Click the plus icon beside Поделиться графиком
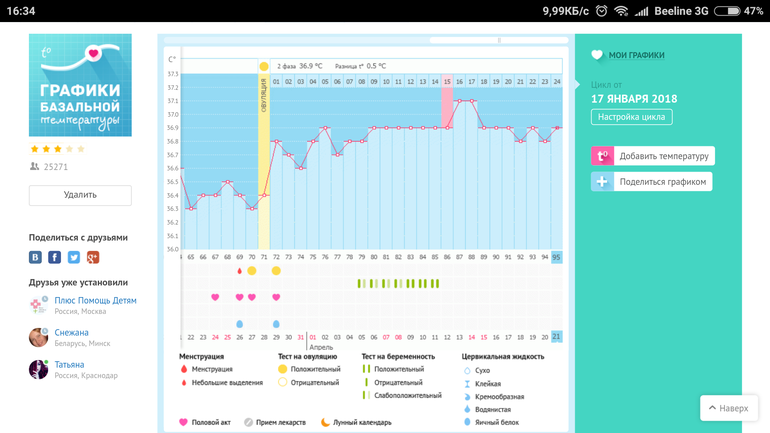This screenshot has height=433, width=770. click(x=602, y=182)
